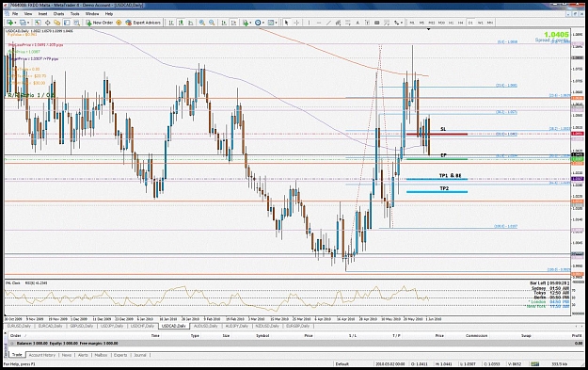Open the Indicators list dropdown
The width and height of the screenshot is (588, 370).
(246, 23)
